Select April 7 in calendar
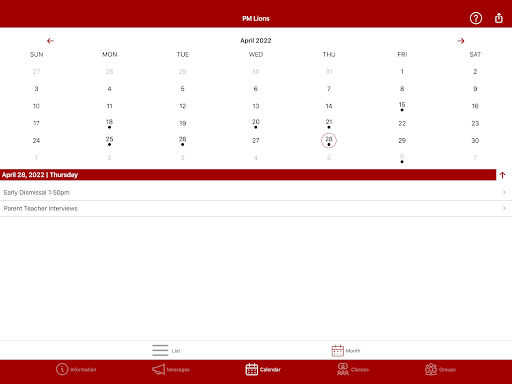 pos(329,89)
